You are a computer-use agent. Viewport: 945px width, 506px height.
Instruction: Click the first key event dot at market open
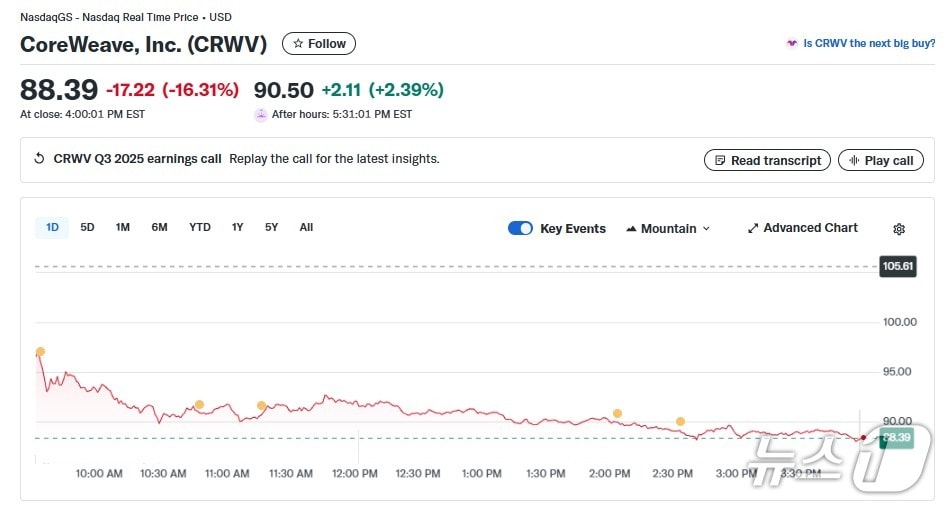click(40, 352)
